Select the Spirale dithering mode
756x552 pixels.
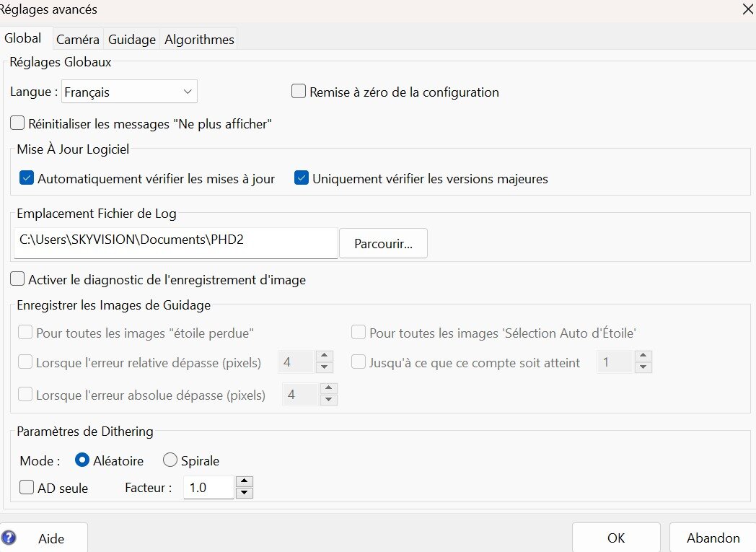tap(170, 460)
